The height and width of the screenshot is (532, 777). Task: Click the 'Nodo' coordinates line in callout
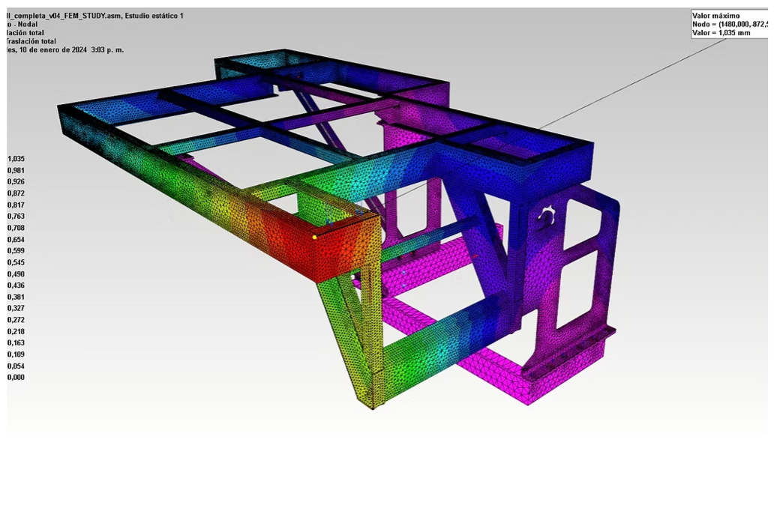coord(727,25)
